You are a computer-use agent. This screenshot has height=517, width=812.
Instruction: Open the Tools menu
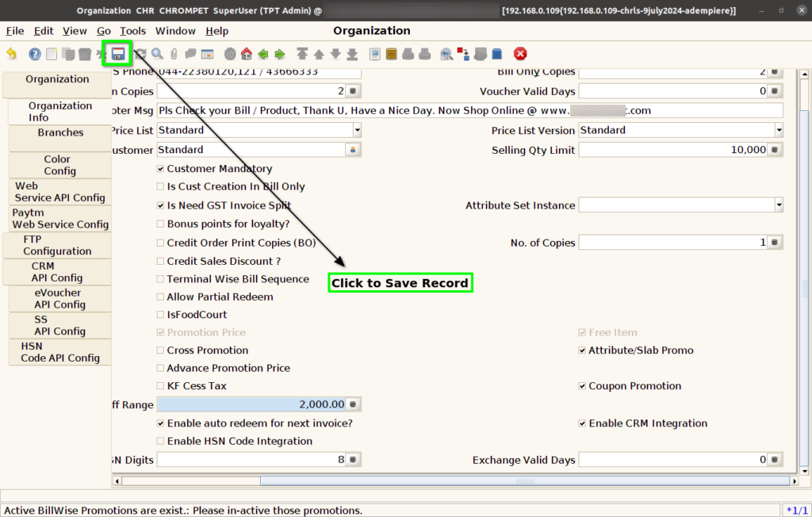pyautogui.click(x=132, y=31)
